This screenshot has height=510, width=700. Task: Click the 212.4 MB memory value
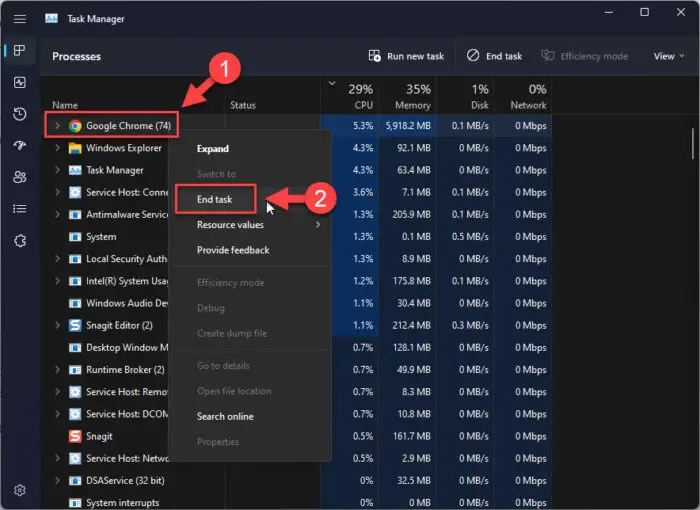click(x=412, y=325)
